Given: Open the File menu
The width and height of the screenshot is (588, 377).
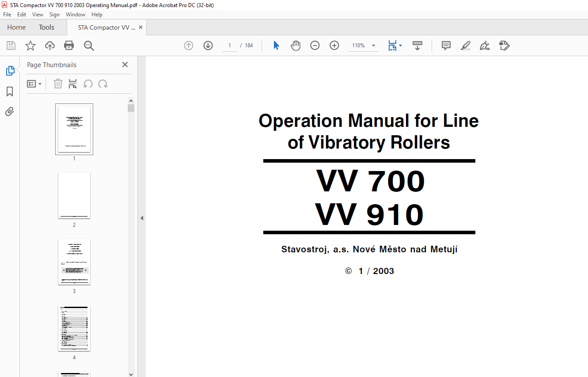Looking at the screenshot, I should (x=8, y=15).
